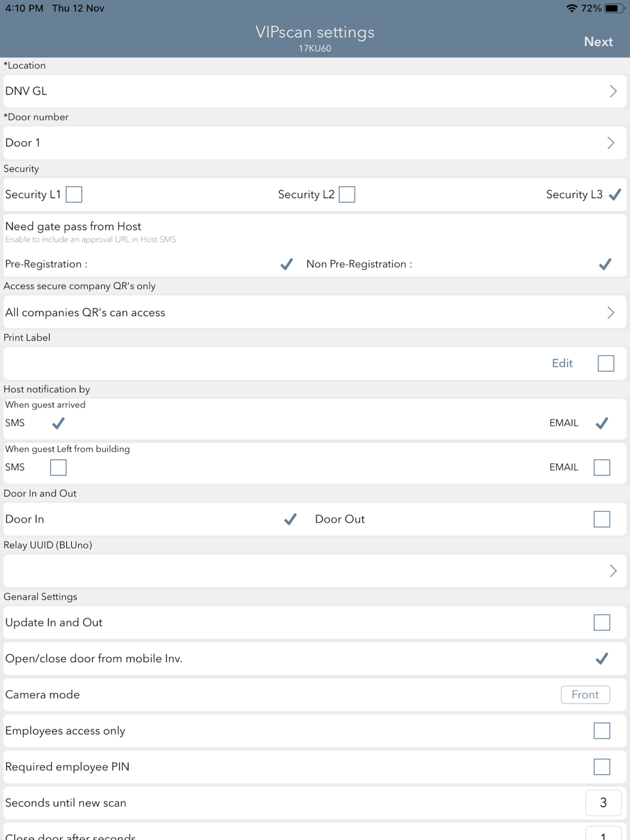Toggle the Non Pre-Registration checkmark

605,264
